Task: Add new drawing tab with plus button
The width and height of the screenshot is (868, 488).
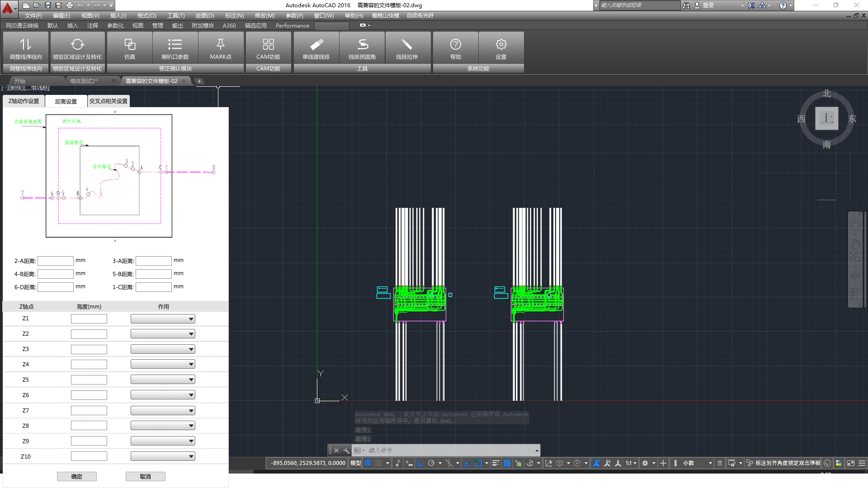Action: click(x=199, y=81)
